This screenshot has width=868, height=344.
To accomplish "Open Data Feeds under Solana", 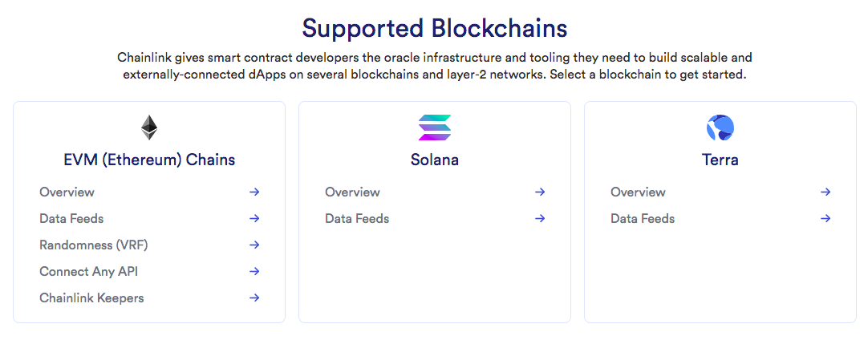I will [357, 218].
